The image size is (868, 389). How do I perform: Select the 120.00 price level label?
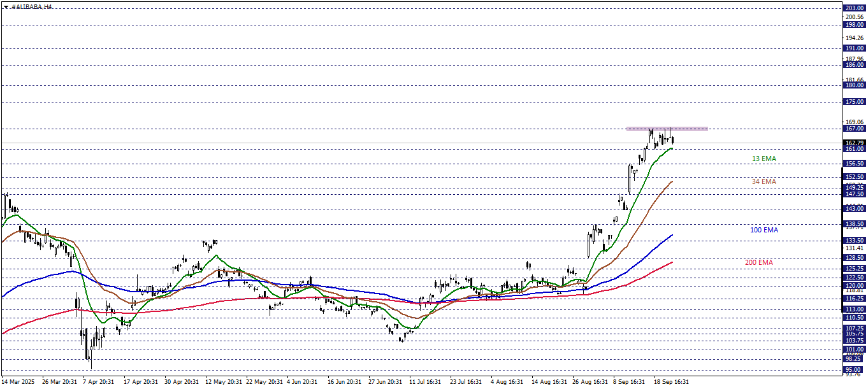click(x=854, y=286)
